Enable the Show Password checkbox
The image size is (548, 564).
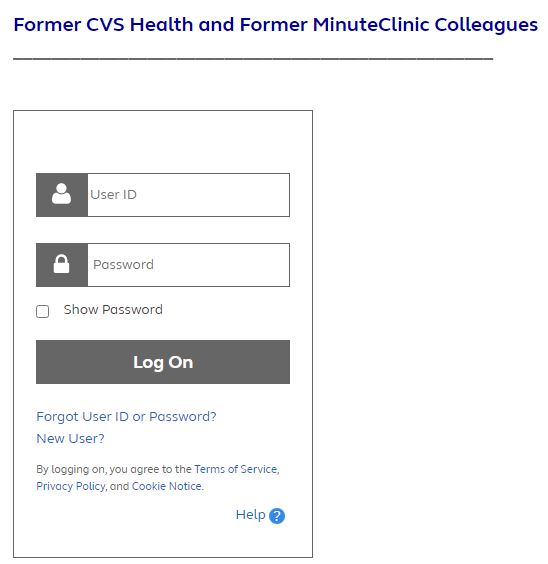pyautogui.click(x=42, y=311)
